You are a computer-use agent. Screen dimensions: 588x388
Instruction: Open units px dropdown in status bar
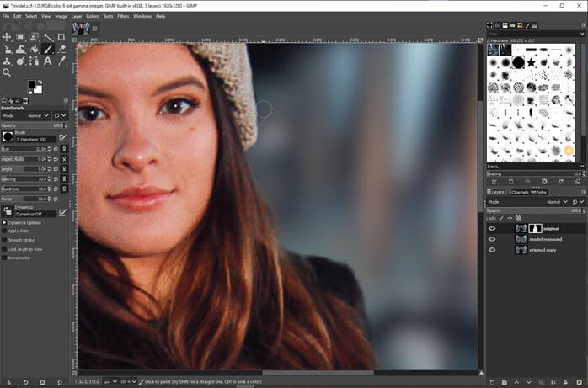pos(110,381)
